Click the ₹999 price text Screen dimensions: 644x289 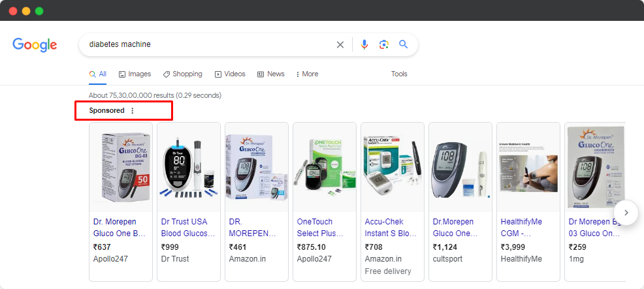pyautogui.click(x=170, y=247)
